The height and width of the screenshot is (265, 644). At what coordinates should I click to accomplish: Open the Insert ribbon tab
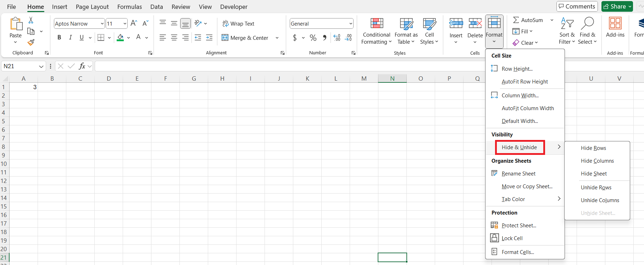click(60, 7)
